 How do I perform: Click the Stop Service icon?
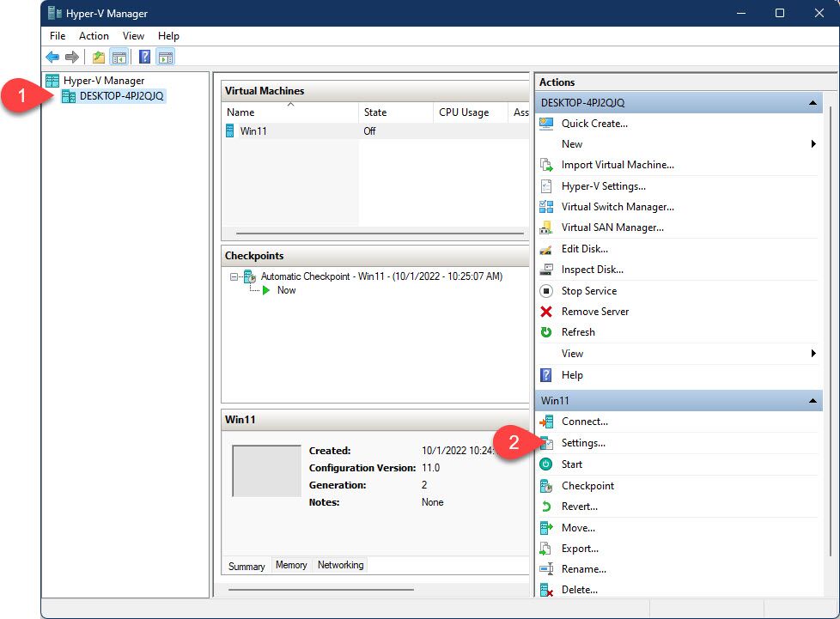(x=546, y=291)
